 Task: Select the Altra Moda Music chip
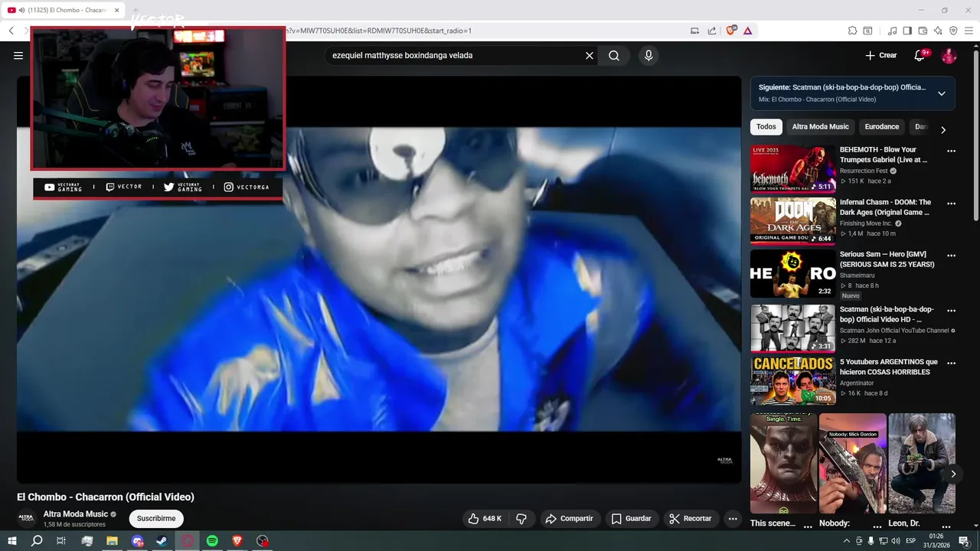click(x=820, y=127)
